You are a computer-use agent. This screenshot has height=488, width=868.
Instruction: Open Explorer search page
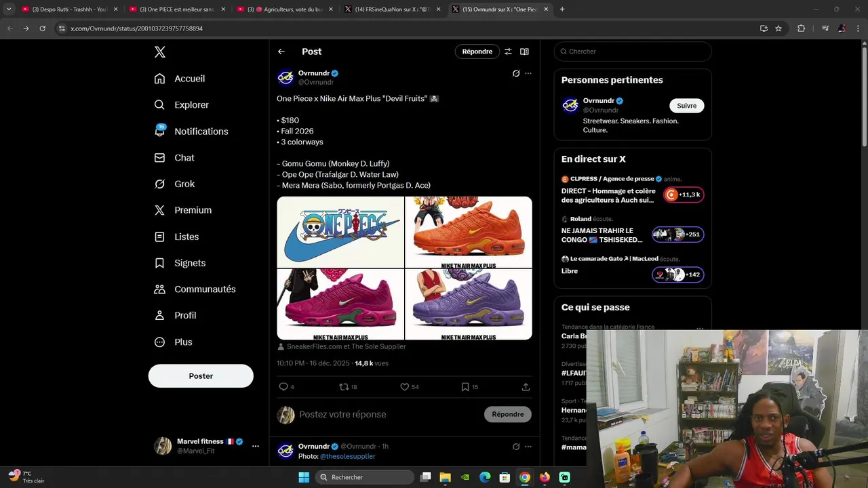pyautogui.click(x=182, y=105)
